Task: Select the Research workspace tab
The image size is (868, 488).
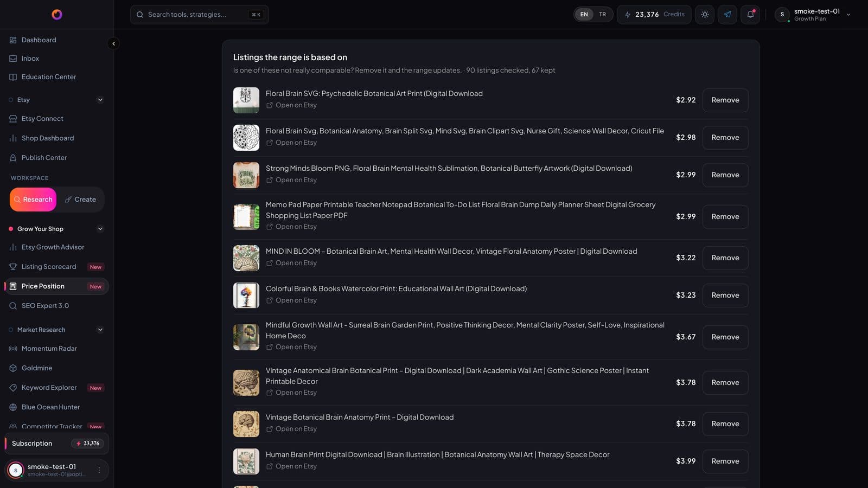Action: pyautogui.click(x=33, y=200)
